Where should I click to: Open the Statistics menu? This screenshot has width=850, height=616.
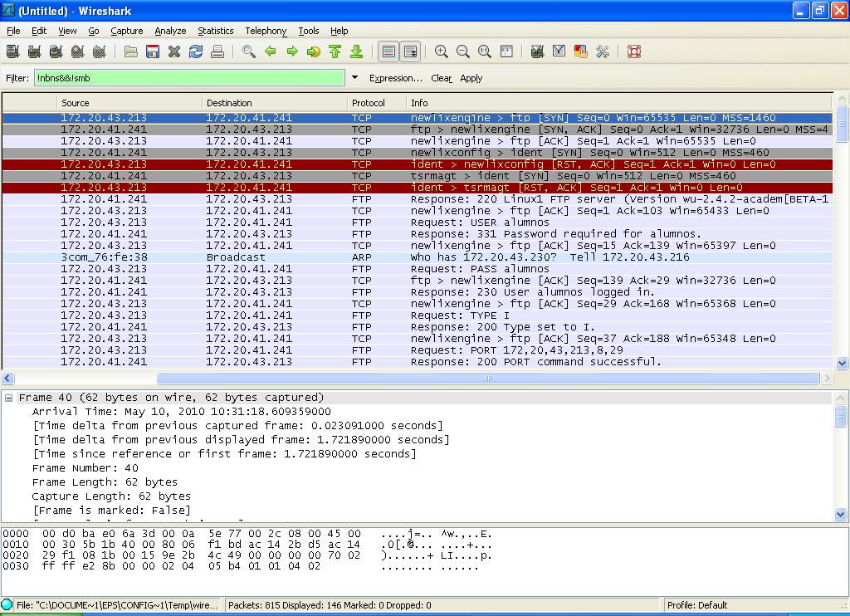[x=215, y=31]
